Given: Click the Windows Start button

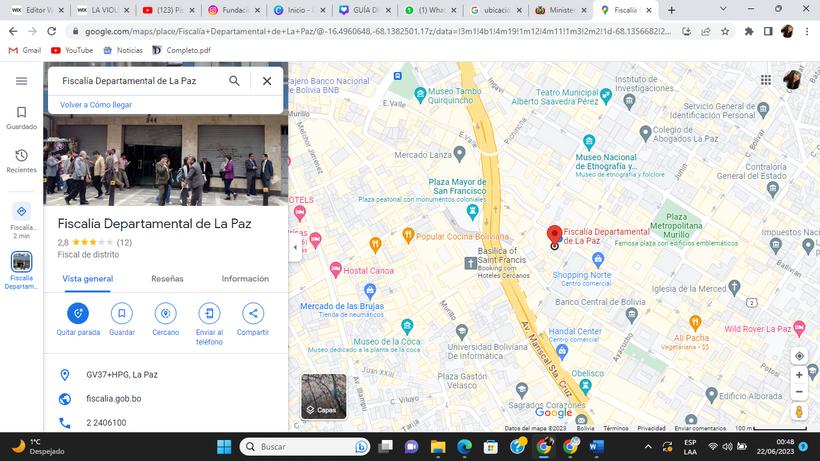Looking at the screenshot, I should (224, 446).
